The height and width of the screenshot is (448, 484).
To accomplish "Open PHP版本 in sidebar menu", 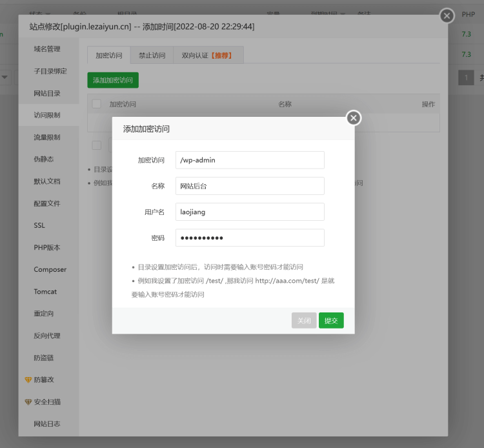I will 47,248.
